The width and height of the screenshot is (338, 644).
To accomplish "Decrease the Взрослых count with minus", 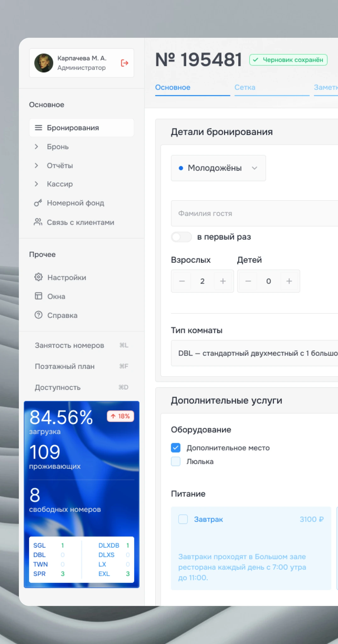I will (x=182, y=281).
